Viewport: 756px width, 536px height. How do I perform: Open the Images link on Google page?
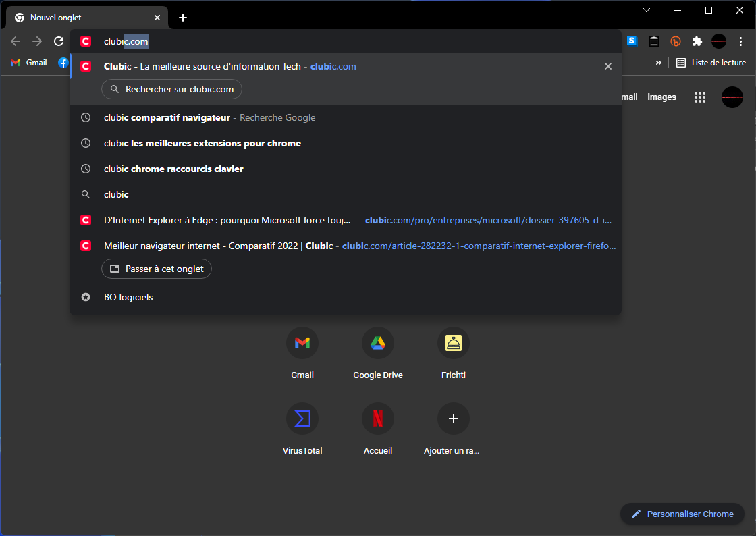pos(661,97)
